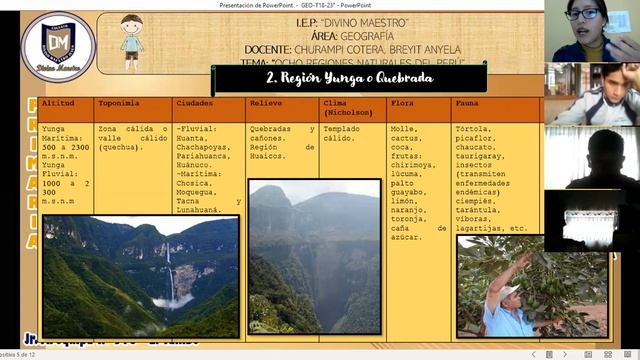This screenshot has height=360, width=640.
Task: Click the 'Altitud' column header
Action: (66, 109)
